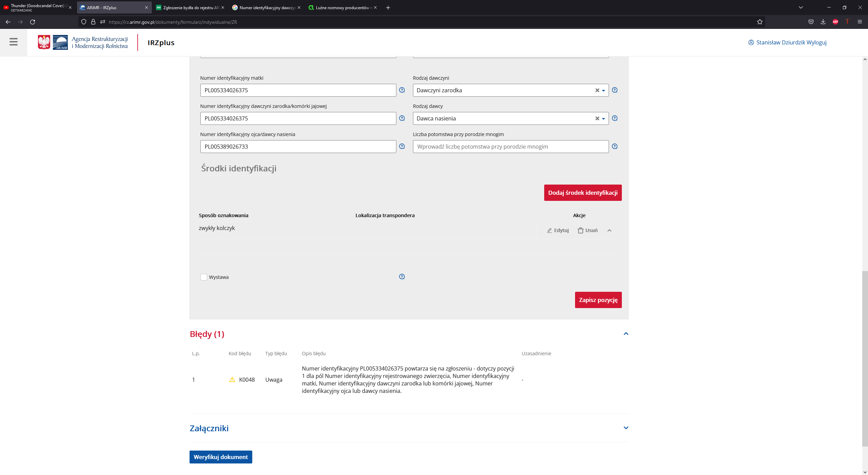The image size is (868, 475).
Task: Toggle the Wystawa checkbox
Action: point(204,277)
